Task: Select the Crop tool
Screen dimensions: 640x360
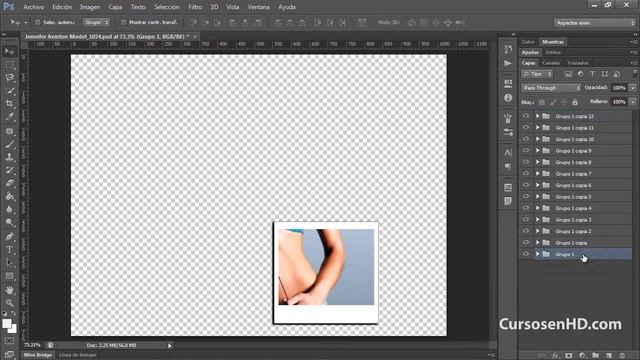Action: 9,104
